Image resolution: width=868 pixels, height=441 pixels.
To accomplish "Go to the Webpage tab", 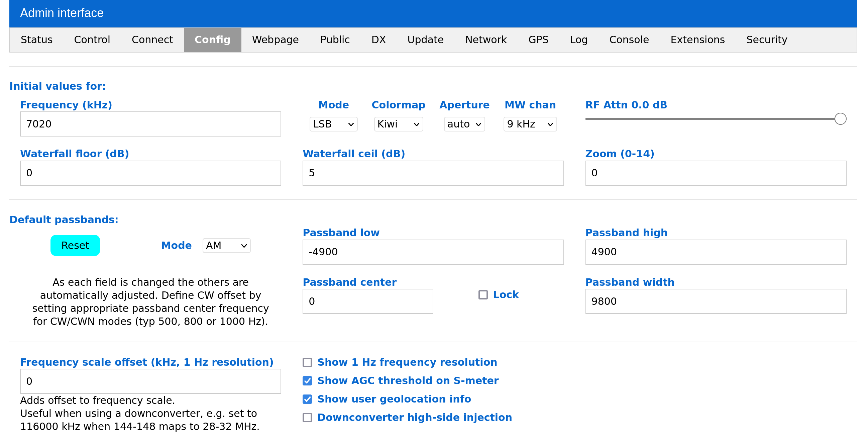I will click(275, 40).
